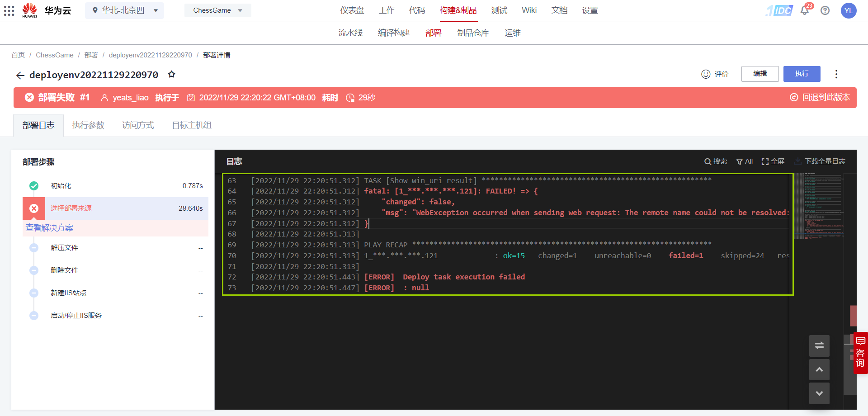Open the 工作 menu

coord(387,10)
